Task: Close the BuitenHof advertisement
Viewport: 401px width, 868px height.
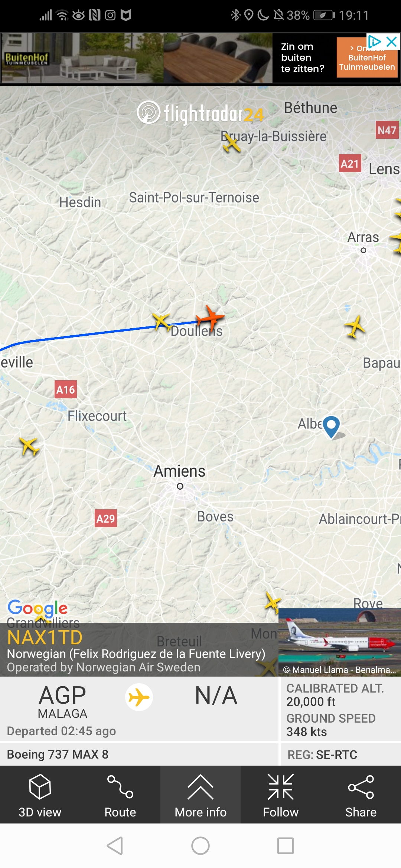Action: point(392,42)
